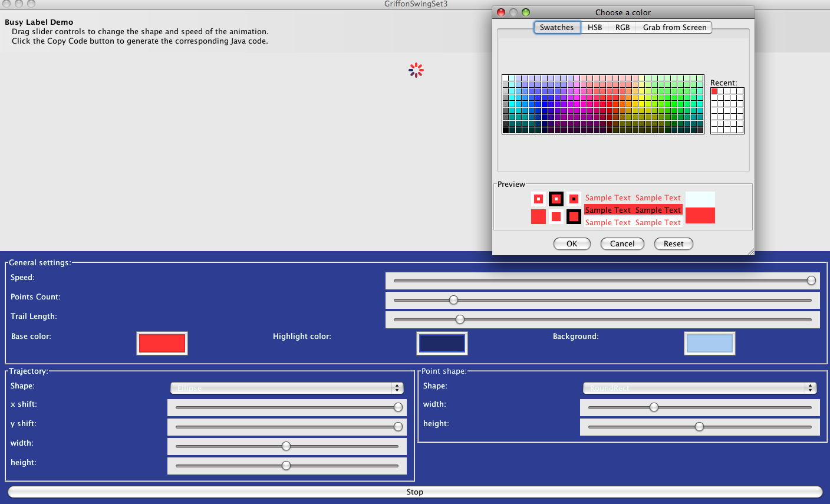Click the Reset button in color dialog
Image resolution: width=830 pixels, height=504 pixels.
tap(673, 244)
